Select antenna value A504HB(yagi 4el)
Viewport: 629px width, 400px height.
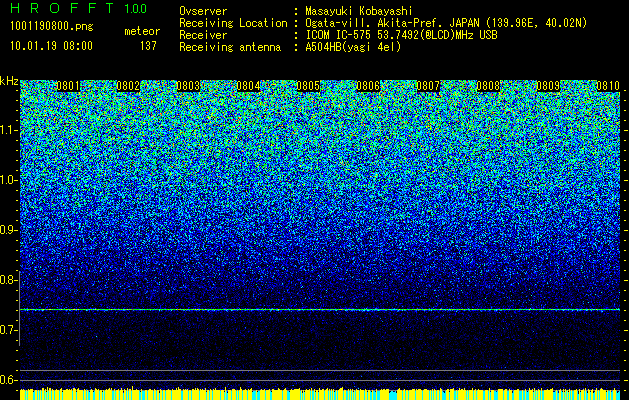(353, 47)
